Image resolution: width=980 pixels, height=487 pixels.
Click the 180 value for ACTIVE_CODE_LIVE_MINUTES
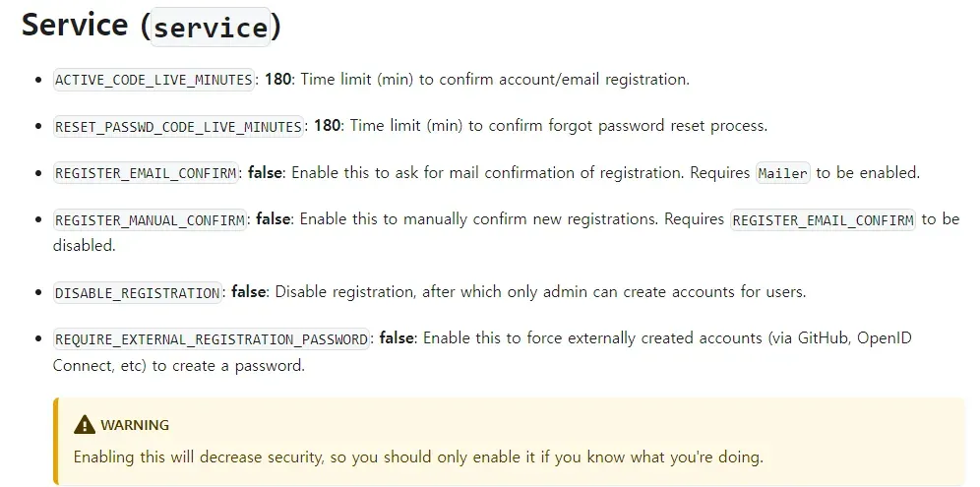pos(277,79)
